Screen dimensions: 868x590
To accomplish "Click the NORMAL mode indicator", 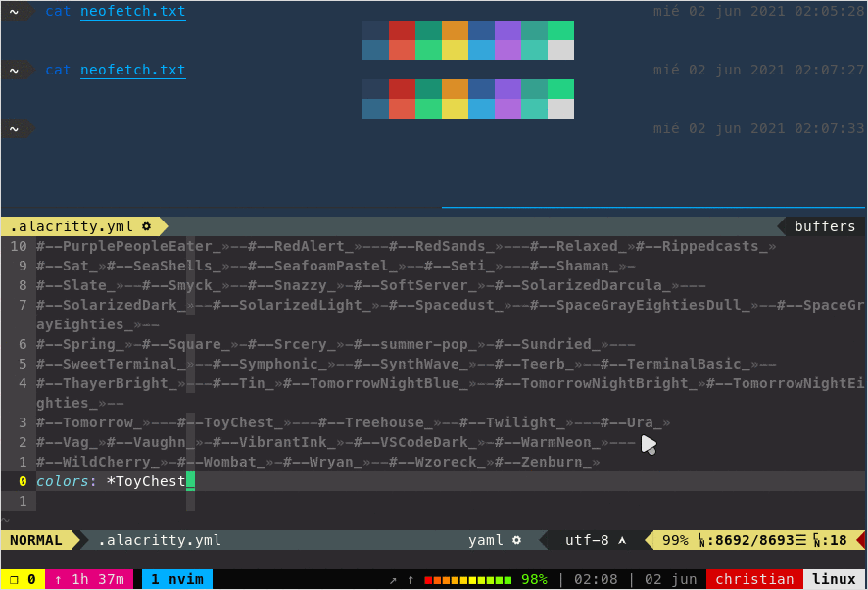I will point(34,540).
